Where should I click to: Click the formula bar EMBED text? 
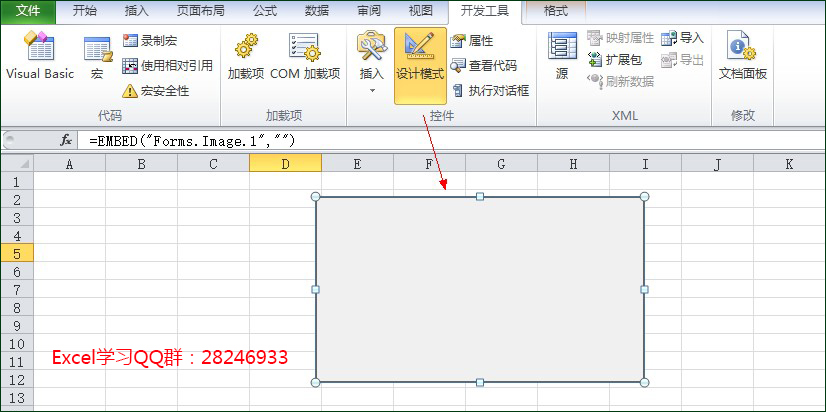(x=192, y=141)
